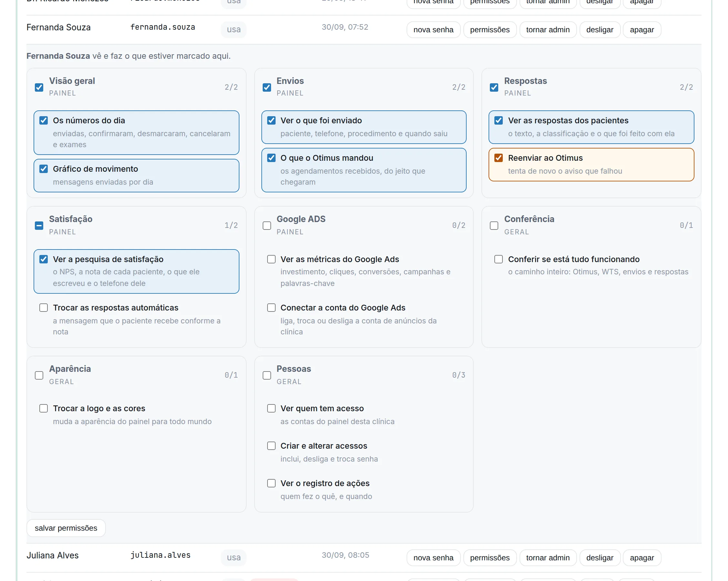The image size is (728, 581).
Task: Uncheck 'O que o Otimus mandou'
Action: point(271,158)
